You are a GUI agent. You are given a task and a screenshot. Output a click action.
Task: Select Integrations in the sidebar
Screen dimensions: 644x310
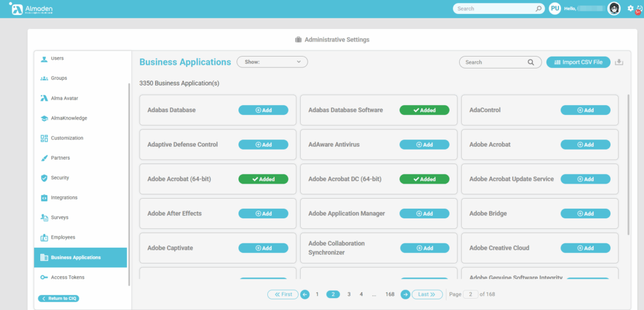click(64, 197)
